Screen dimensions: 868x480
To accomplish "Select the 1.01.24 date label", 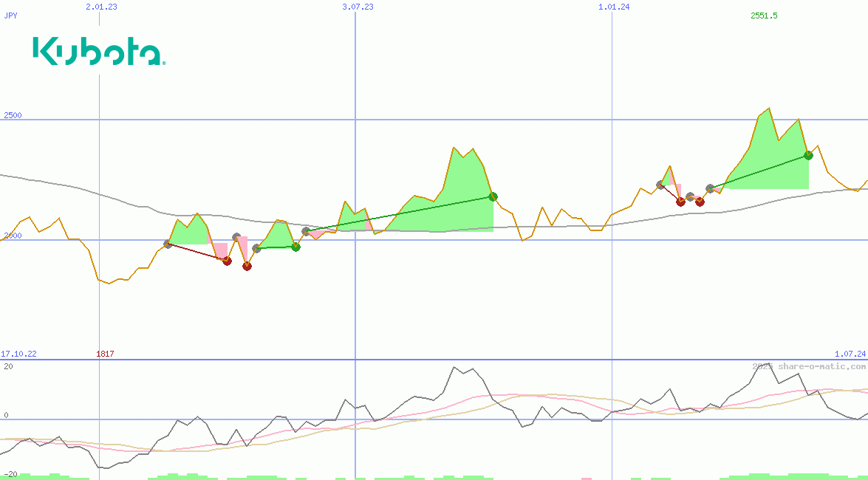I will (x=614, y=7).
